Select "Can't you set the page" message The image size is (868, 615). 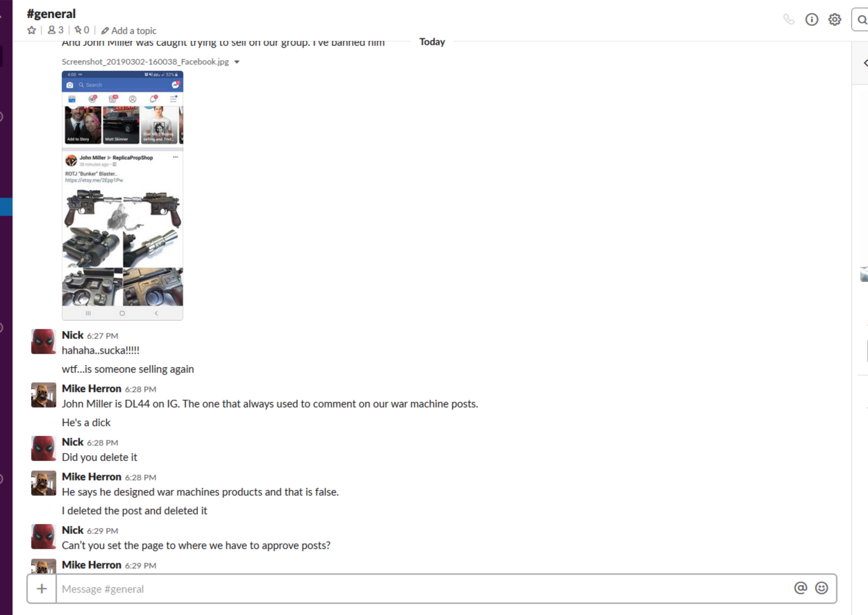click(x=196, y=546)
